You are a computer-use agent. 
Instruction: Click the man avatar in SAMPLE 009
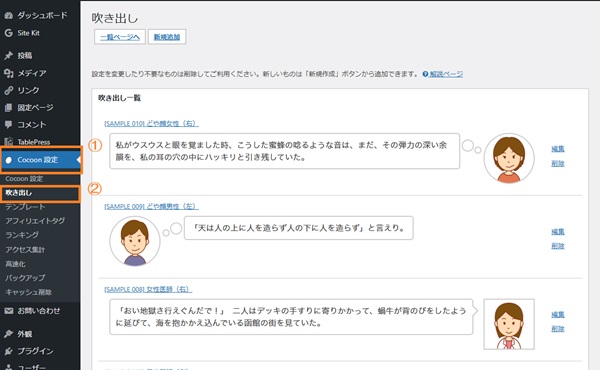(135, 241)
